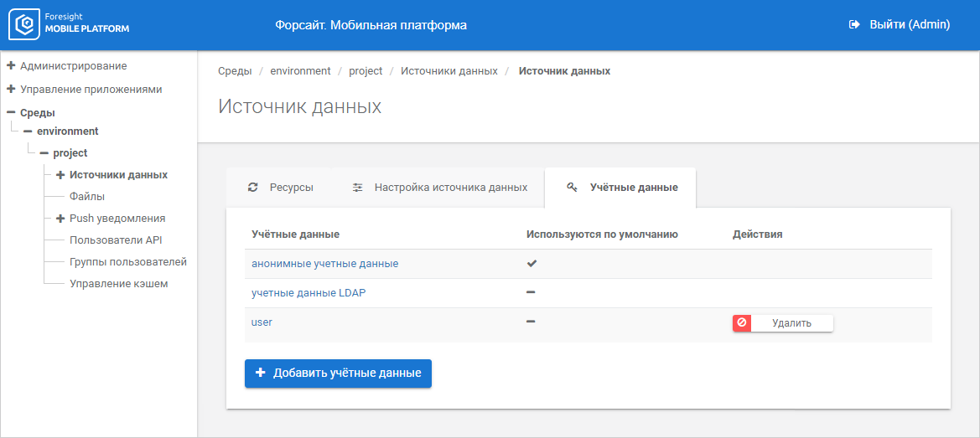Collapse the Среды tree node

[x=11, y=112]
